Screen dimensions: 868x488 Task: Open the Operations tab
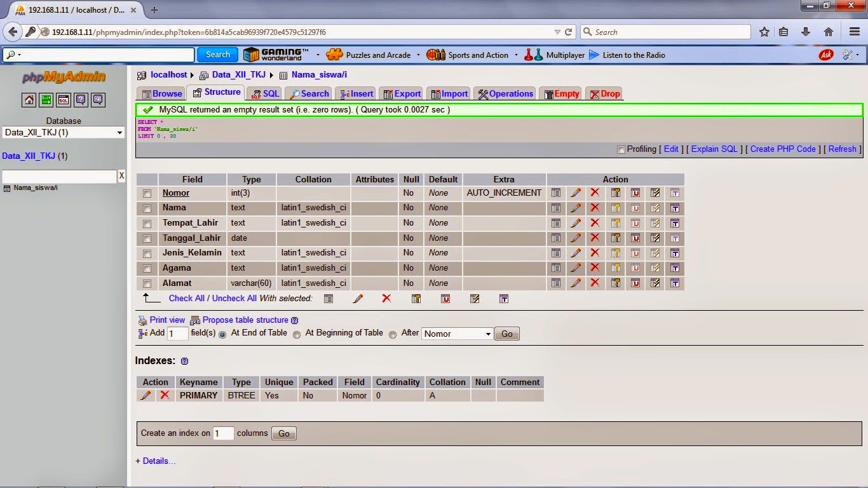[505, 93]
